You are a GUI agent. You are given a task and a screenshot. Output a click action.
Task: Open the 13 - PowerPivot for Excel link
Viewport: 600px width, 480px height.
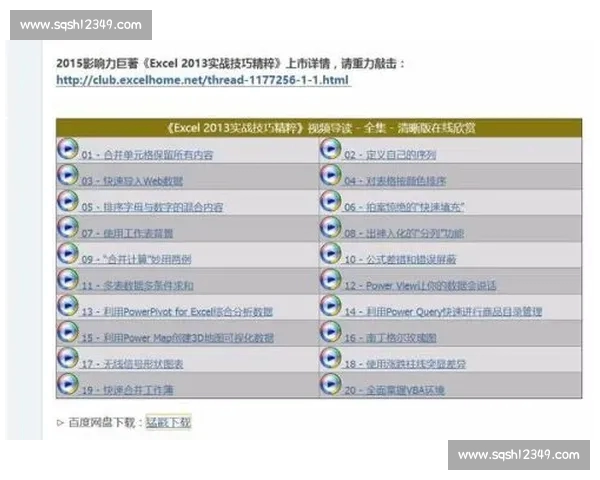pos(177,312)
